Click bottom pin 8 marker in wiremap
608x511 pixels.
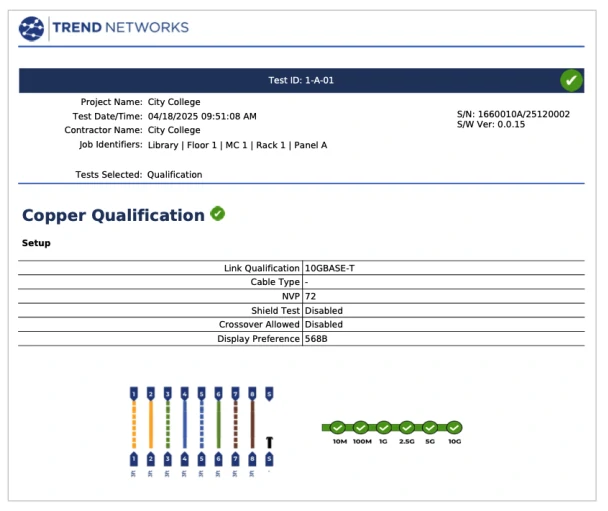252,459
